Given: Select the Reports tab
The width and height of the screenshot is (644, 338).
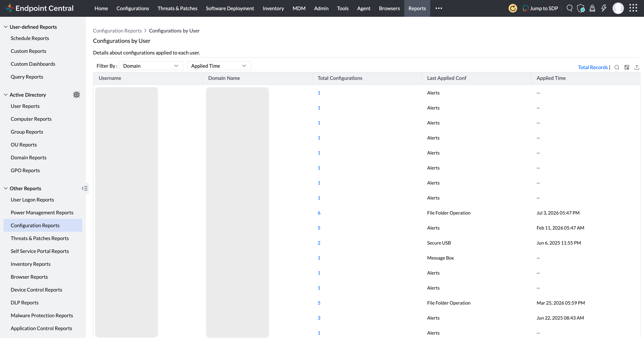Looking at the screenshot, I should point(417,8).
